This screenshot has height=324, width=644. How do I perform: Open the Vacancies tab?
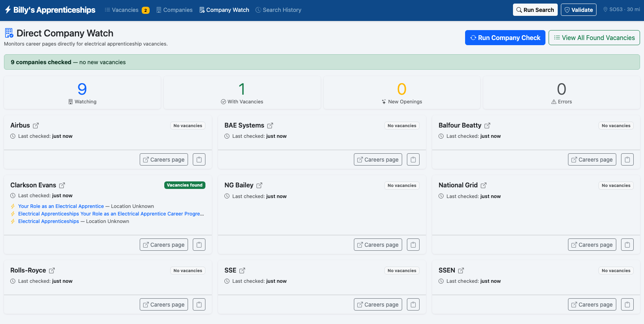127,10
